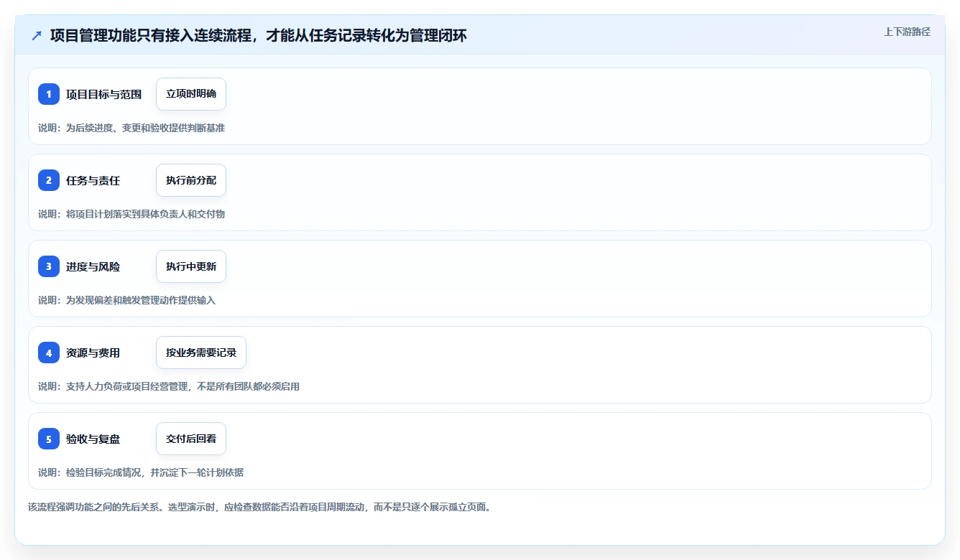This screenshot has height=560, width=960.
Task: Click the arrow icon beside the heading
Action: coord(37,35)
